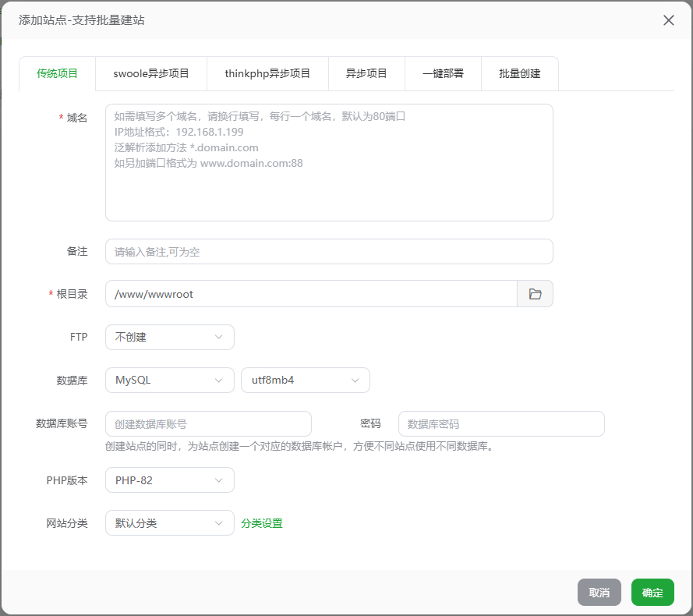Click the 数据库账号 input field
This screenshot has width=693, height=616.
[208, 424]
